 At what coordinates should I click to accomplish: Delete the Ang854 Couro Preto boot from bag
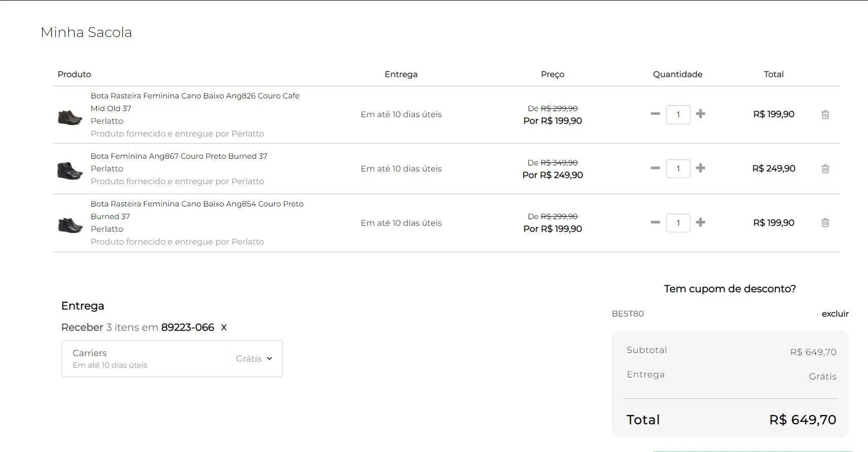tap(825, 223)
